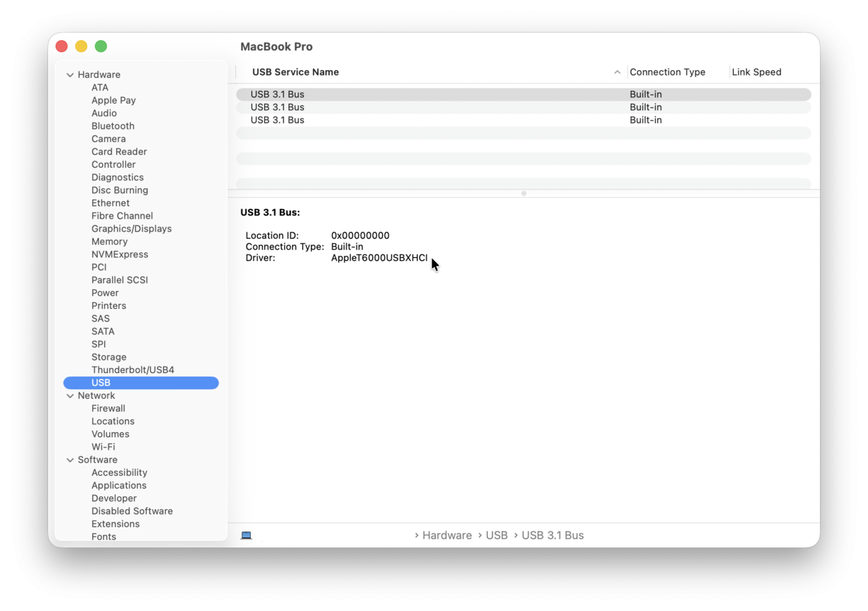Select USB in the Hardware sidebar
This screenshot has height=611, width=868.
tap(101, 382)
